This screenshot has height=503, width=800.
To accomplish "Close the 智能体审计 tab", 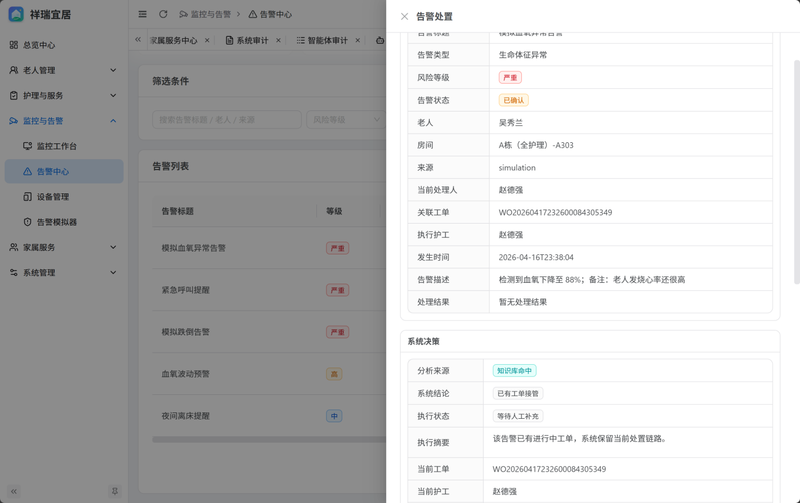I will coord(358,40).
